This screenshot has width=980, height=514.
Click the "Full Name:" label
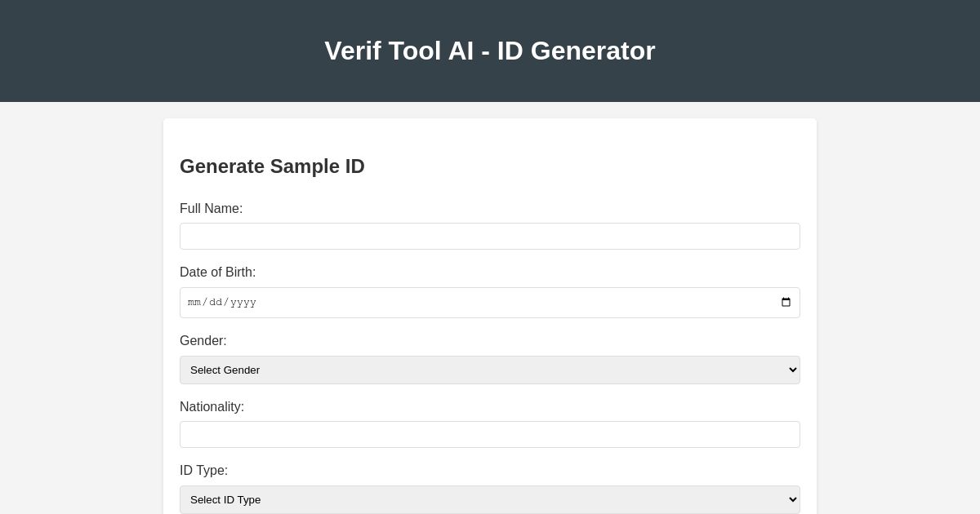click(x=211, y=209)
